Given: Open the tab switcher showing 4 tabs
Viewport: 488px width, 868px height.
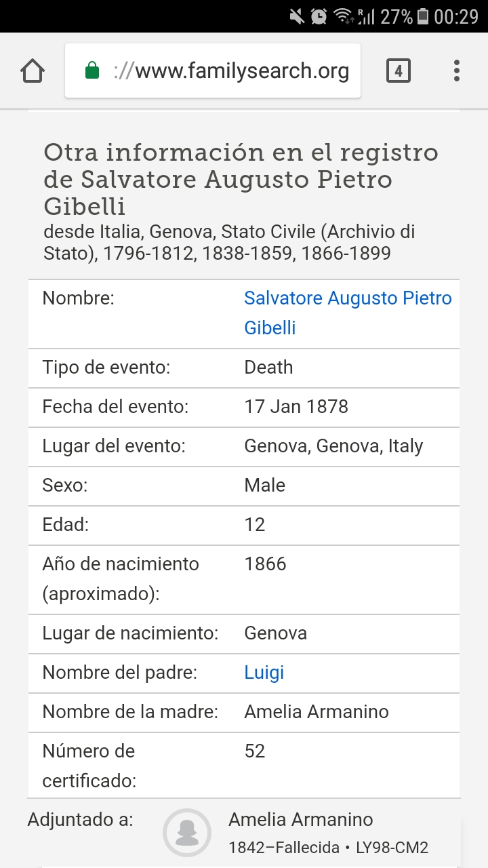Looking at the screenshot, I should coord(399,71).
